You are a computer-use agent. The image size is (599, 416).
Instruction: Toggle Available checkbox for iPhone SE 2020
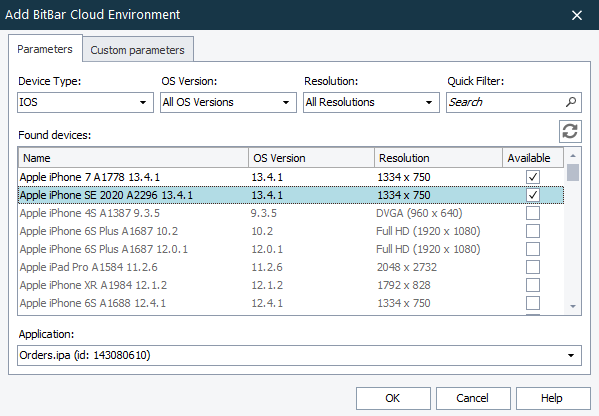[x=533, y=195]
